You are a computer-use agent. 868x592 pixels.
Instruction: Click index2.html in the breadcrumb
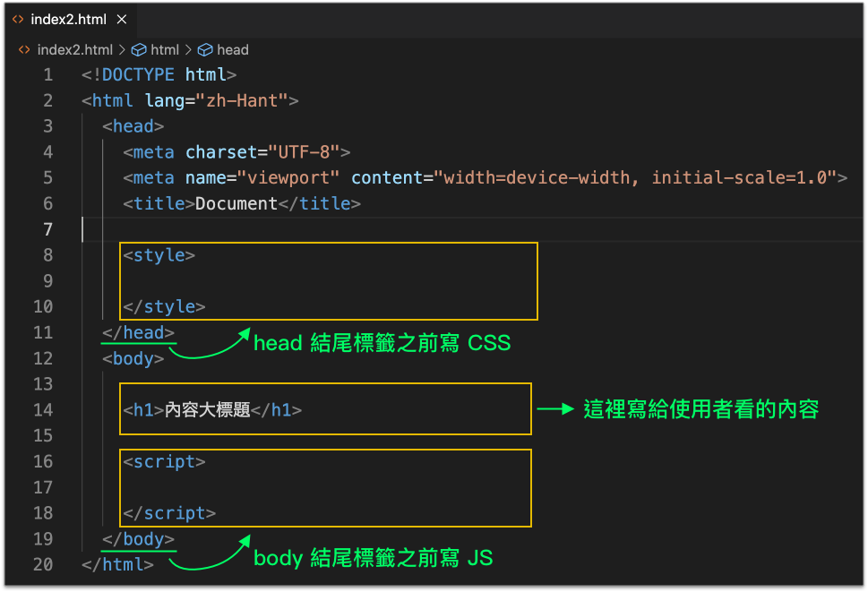click(x=74, y=50)
